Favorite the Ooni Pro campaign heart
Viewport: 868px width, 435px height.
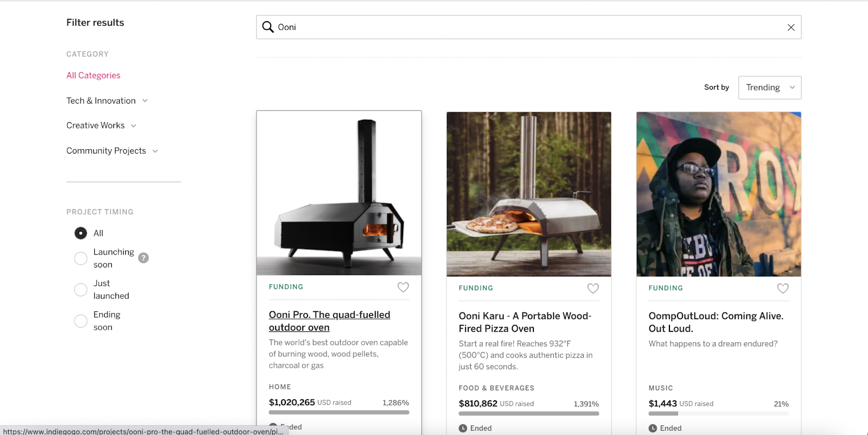(403, 287)
